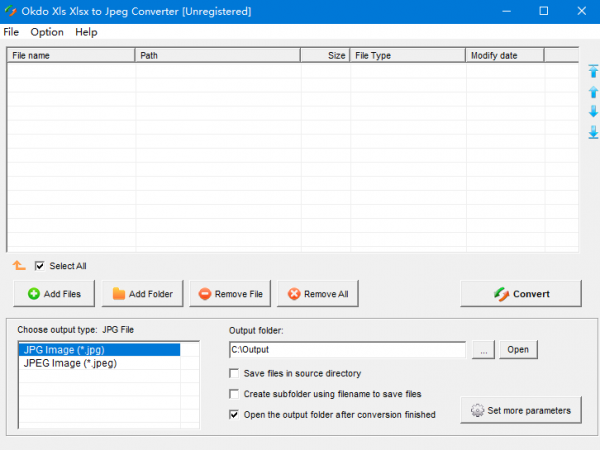
Task: Enable Create subfolder using filename option
Action: [x=234, y=394]
